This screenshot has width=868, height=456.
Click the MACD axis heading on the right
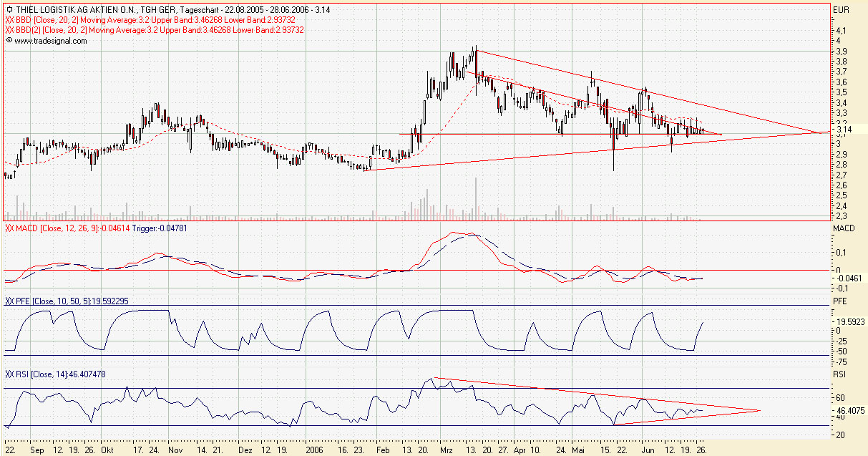click(844, 228)
